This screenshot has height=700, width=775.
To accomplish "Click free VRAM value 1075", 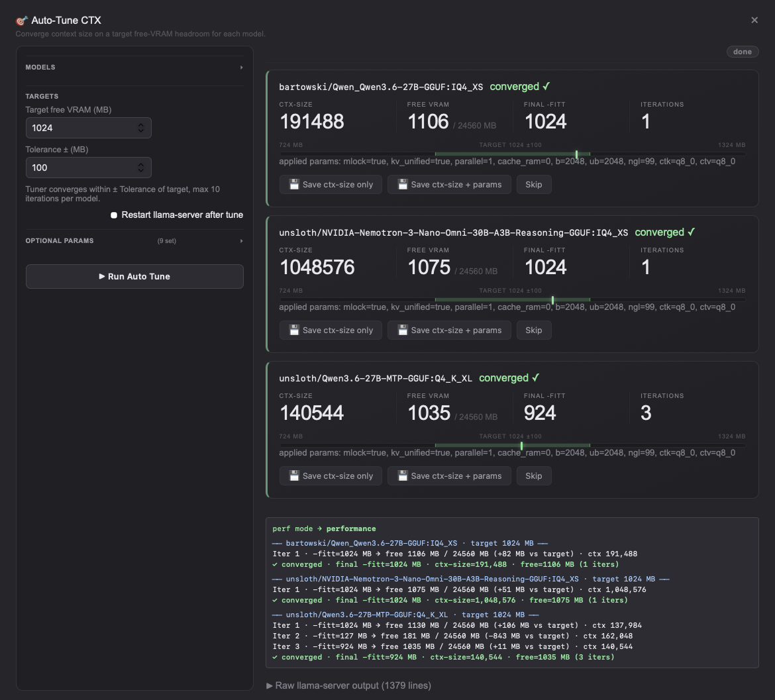I will (x=429, y=268).
